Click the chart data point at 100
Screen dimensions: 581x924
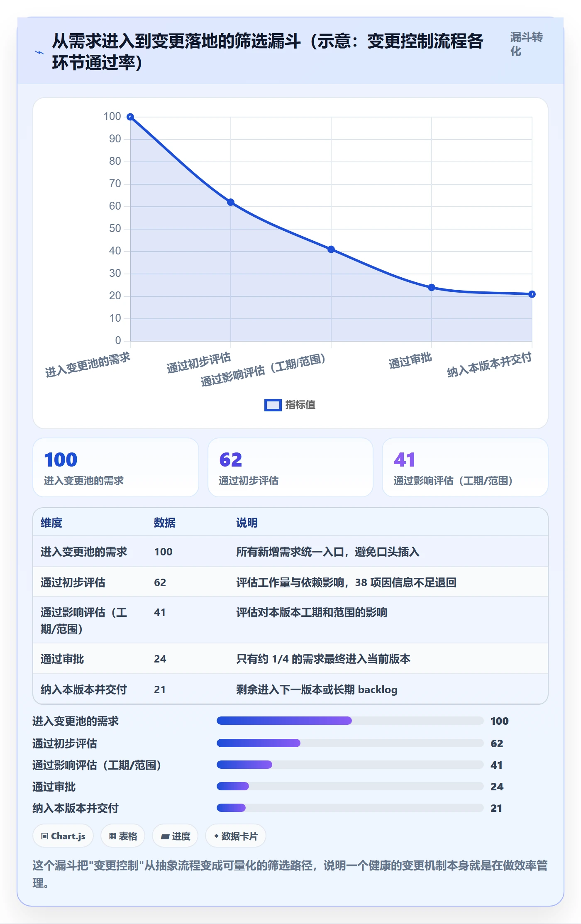tap(130, 117)
